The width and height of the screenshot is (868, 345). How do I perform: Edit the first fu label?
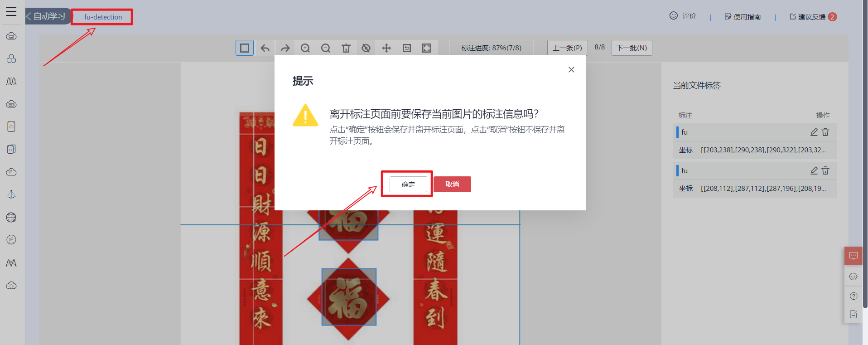point(814,132)
